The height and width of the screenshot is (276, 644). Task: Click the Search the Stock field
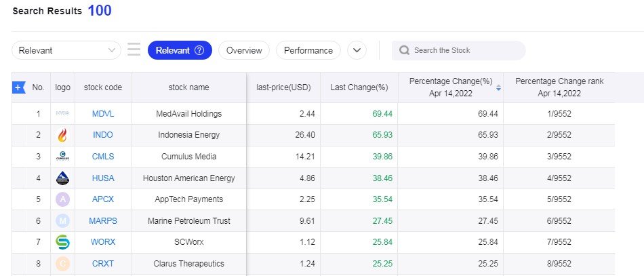[458, 50]
